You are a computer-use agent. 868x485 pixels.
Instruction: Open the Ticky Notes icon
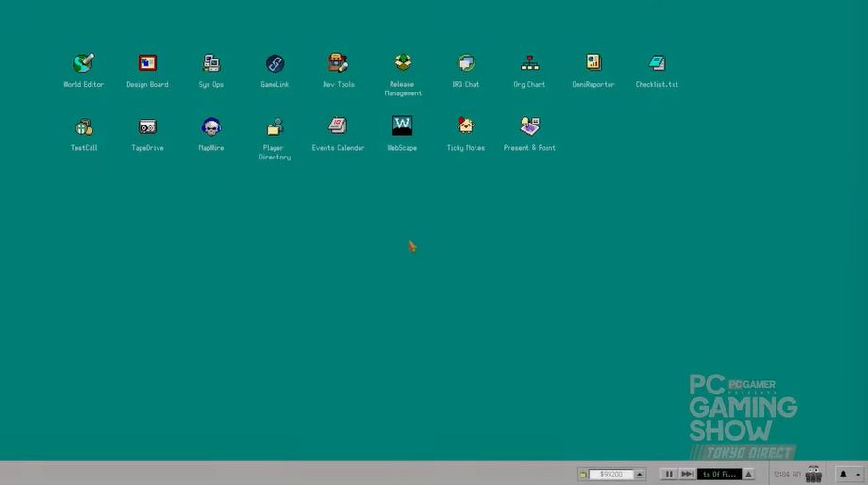465,126
